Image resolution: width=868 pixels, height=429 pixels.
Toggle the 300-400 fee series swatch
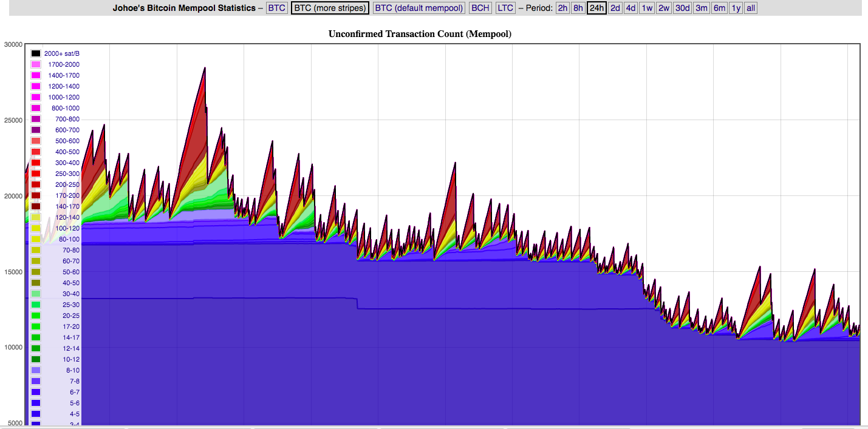[36, 163]
